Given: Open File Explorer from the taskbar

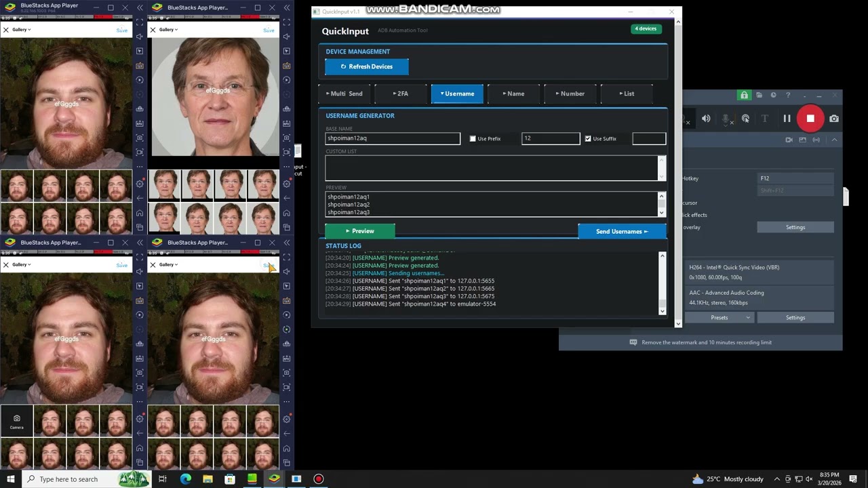Looking at the screenshot, I should point(208,479).
